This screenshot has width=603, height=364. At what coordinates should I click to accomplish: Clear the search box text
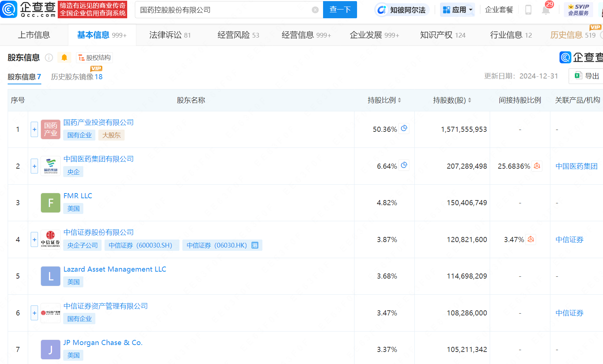pyautogui.click(x=315, y=10)
